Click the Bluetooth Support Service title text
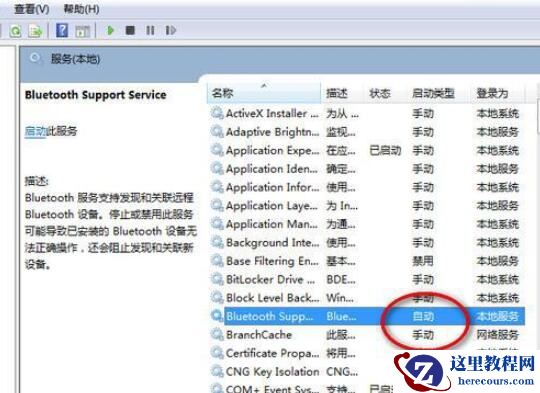 [x=95, y=95]
